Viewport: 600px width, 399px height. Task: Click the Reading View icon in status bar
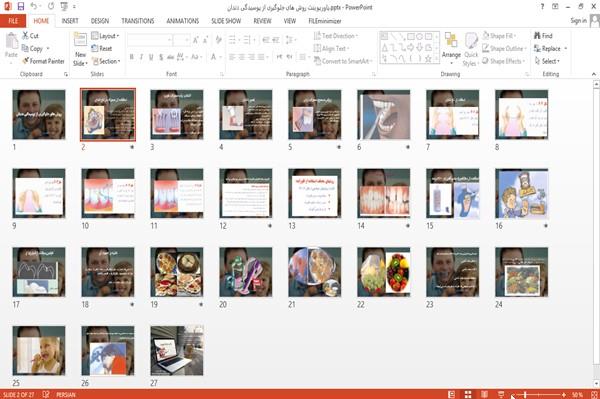click(484, 394)
